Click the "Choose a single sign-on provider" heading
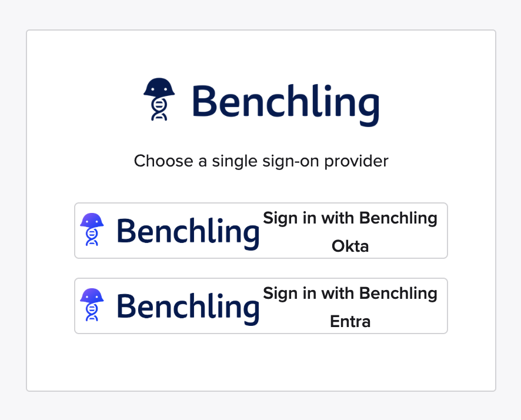521x420 pixels. tap(261, 161)
